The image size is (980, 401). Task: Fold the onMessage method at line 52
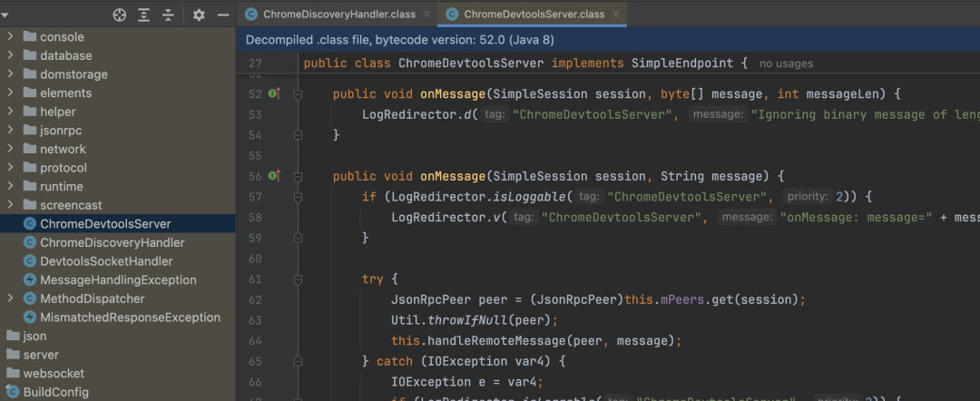[299, 94]
